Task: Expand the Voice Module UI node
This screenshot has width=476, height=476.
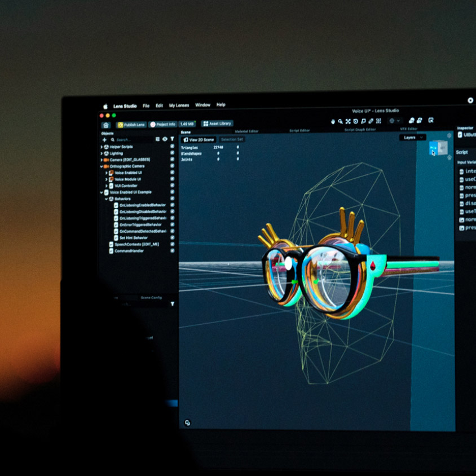Action: pos(106,179)
